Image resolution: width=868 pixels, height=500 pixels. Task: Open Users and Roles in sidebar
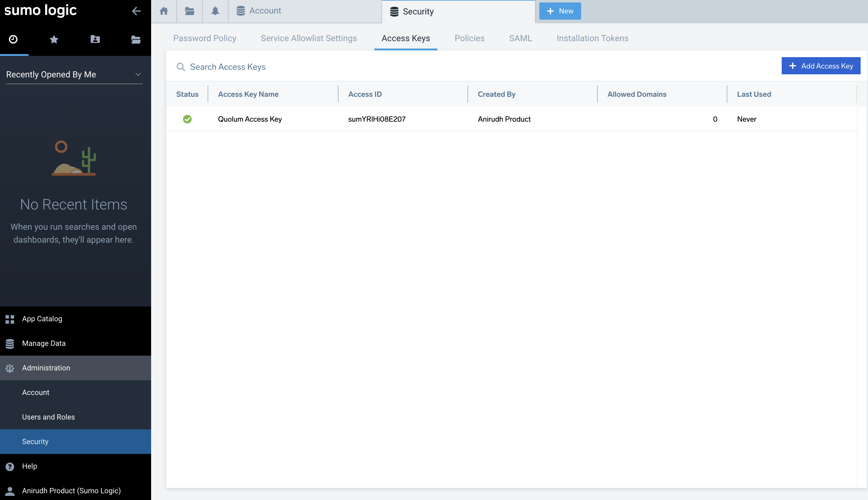coord(49,417)
